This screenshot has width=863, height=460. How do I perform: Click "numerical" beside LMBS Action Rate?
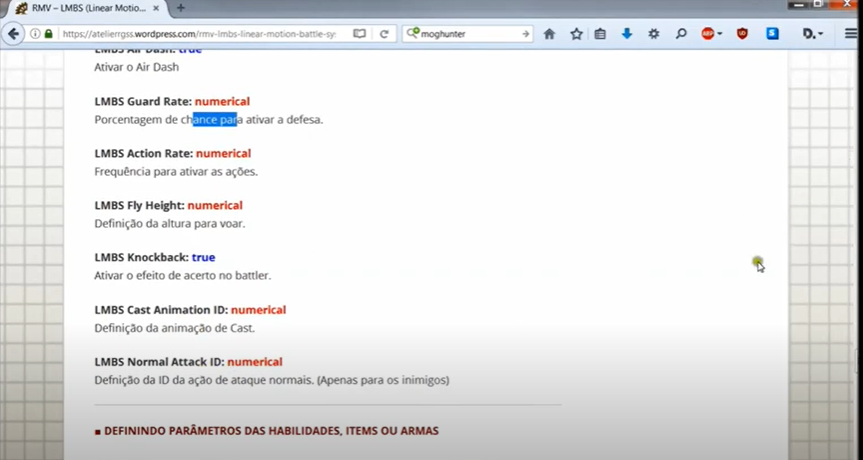click(x=223, y=154)
